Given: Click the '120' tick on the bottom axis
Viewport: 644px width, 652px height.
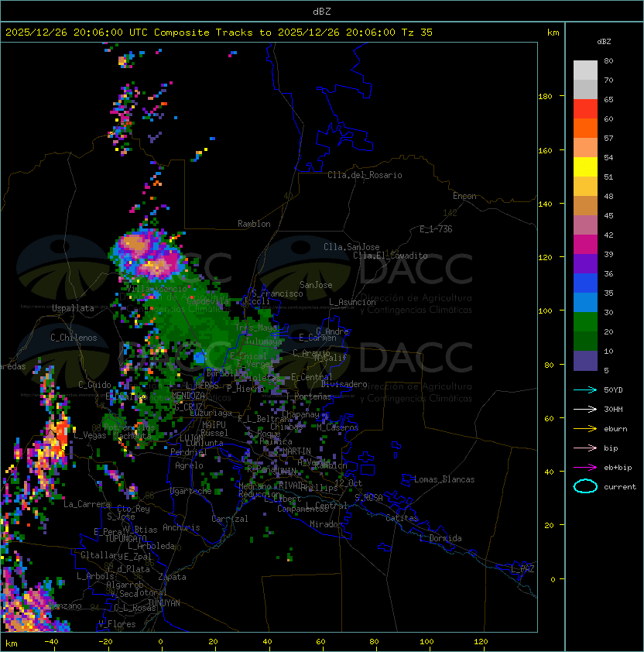Looking at the screenshot, I should [481, 642].
